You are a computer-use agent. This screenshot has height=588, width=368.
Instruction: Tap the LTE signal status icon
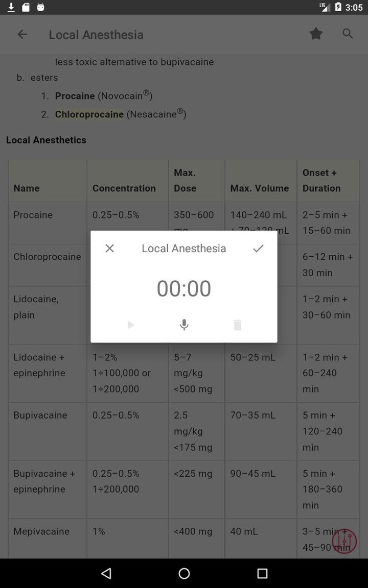(x=325, y=7)
